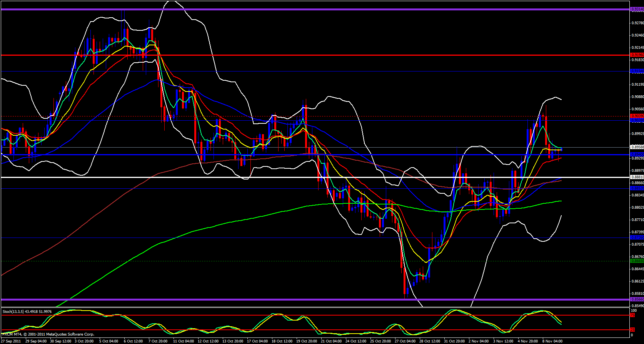Click the FXCM MT4 MetaQuotes copyright text
Screen dimensions: 644x344
click(x=48, y=334)
